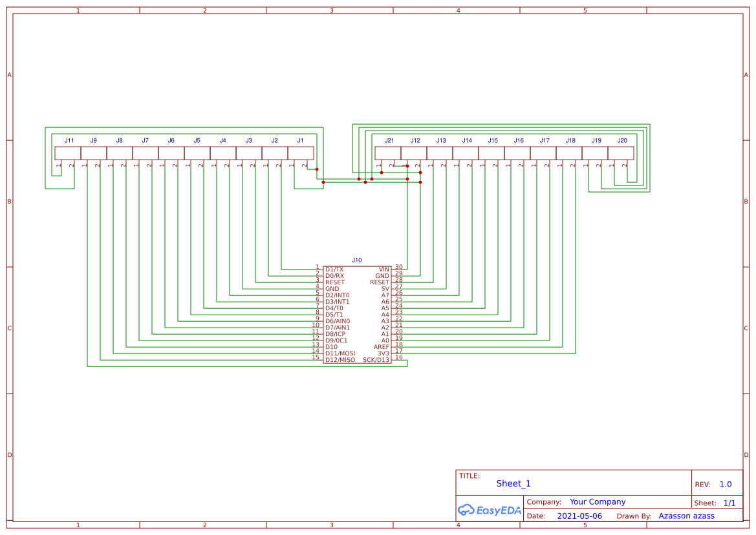Click the Your Company field
The height and width of the screenshot is (535, 756).
click(597, 501)
